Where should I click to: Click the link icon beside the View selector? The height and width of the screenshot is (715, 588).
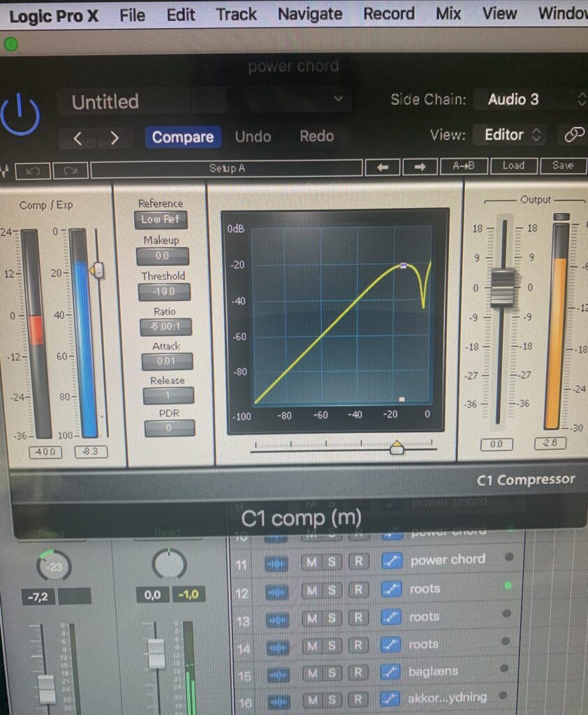(x=574, y=135)
